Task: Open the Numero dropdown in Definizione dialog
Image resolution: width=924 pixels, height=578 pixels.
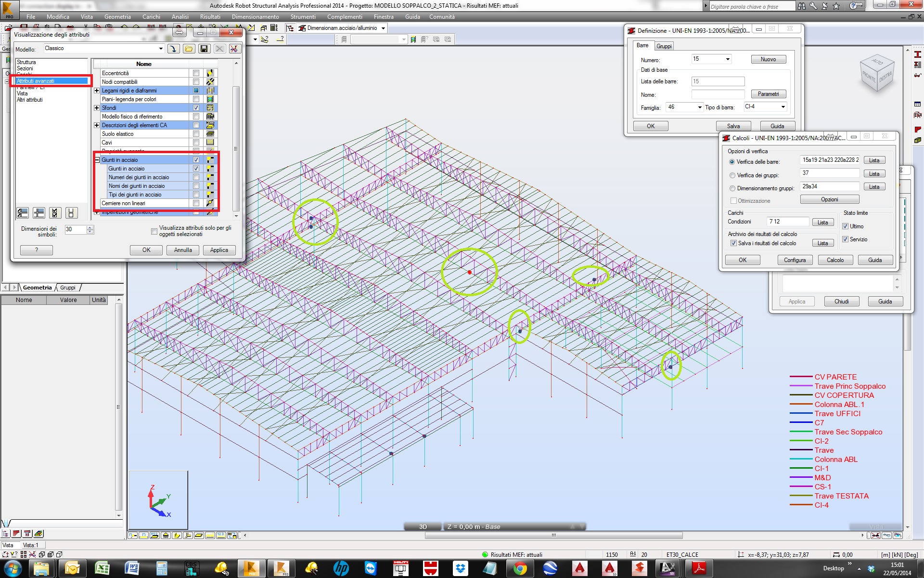Action: pyautogui.click(x=728, y=59)
